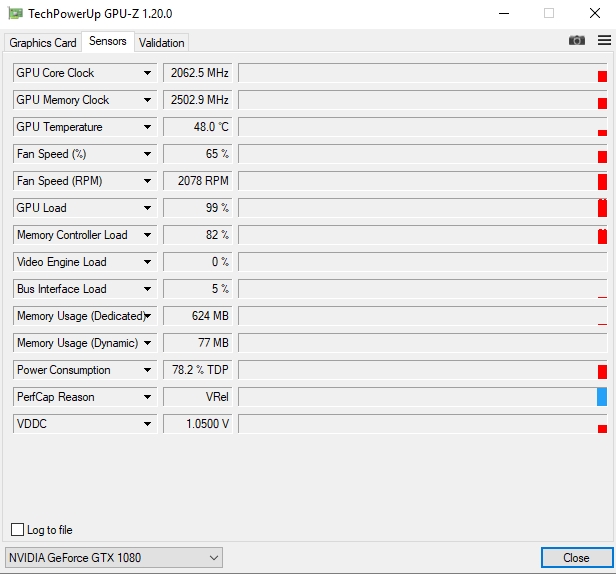
Task: Click the Power Consumption history graph
Action: pos(423,370)
